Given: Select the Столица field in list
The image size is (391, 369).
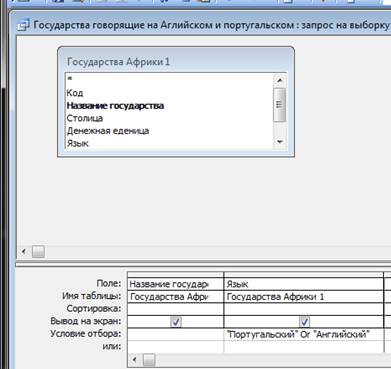Looking at the screenshot, I should [85, 118].
